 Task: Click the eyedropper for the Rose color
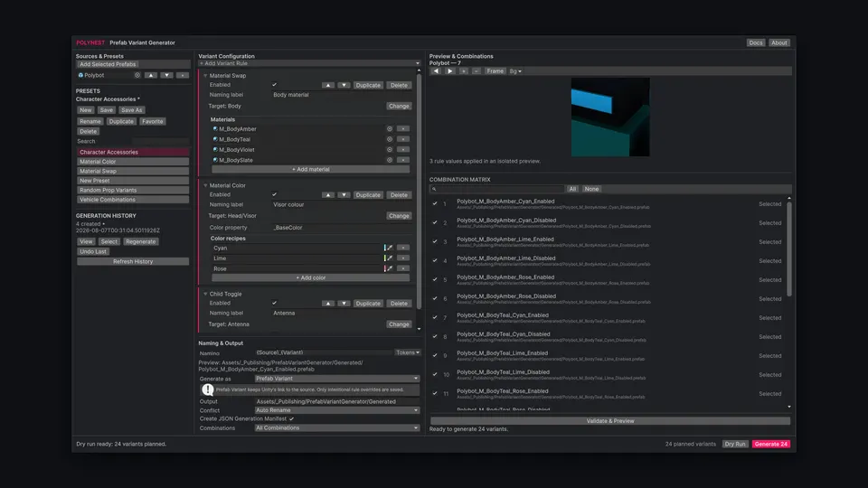click(390, 268)
